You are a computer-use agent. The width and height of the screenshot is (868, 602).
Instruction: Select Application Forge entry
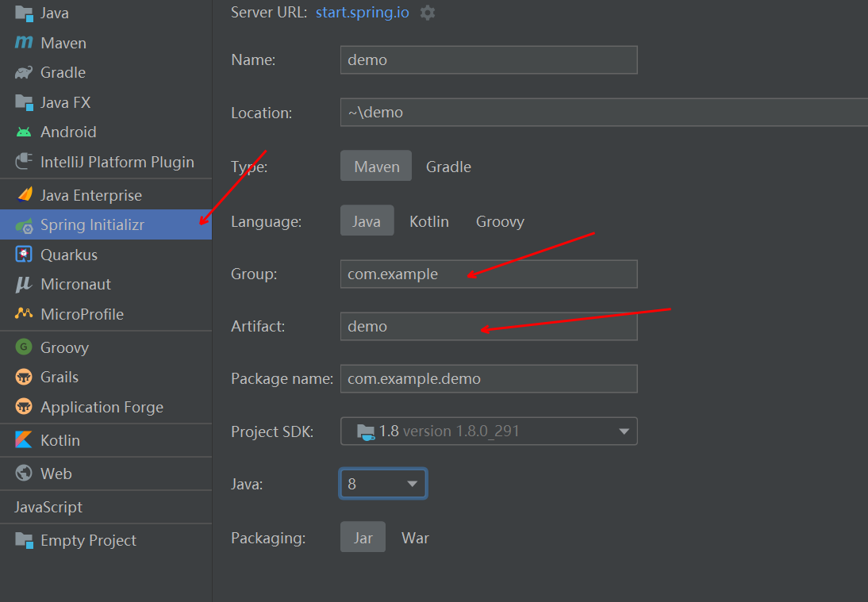[x=106, y=407]
